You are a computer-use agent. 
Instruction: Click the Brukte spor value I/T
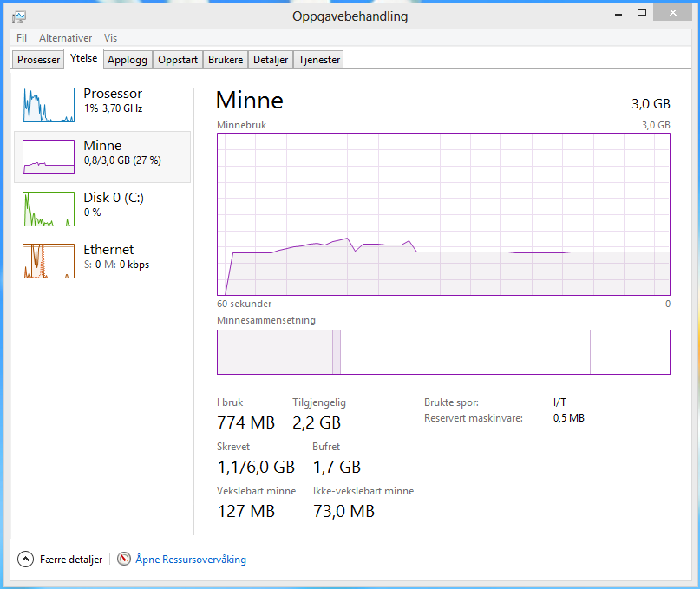pos(559,402)
